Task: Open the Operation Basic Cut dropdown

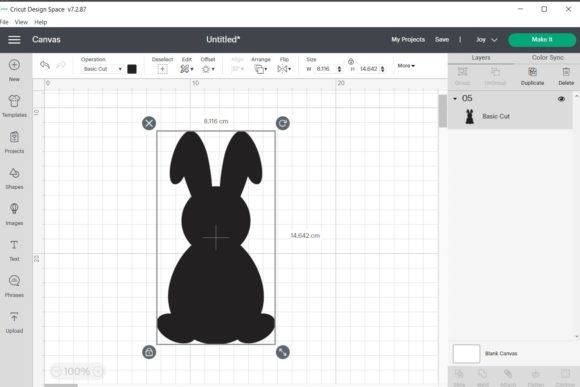Action: pos(102,69)
